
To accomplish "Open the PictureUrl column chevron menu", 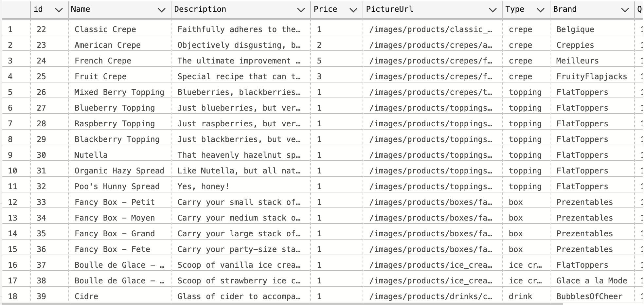I will click(493, 10).
